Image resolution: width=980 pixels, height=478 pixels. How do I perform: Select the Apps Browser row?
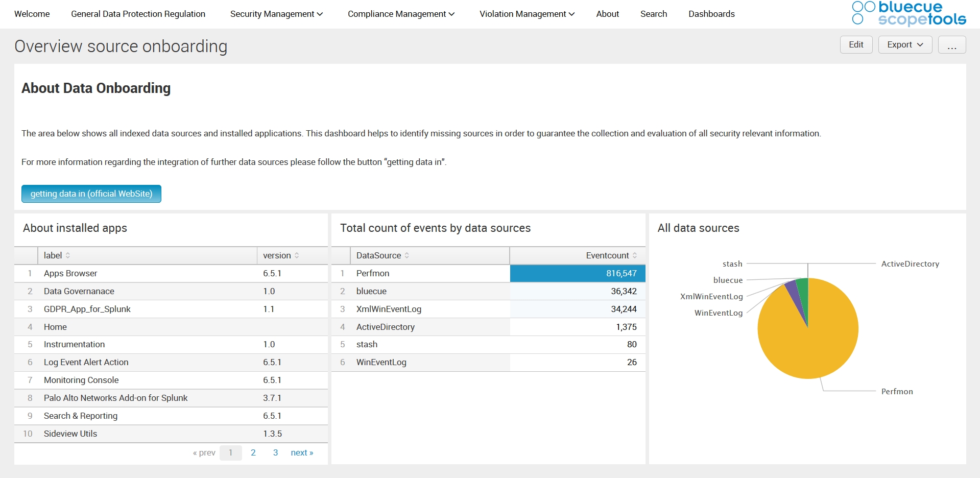[x=171, y=273]
